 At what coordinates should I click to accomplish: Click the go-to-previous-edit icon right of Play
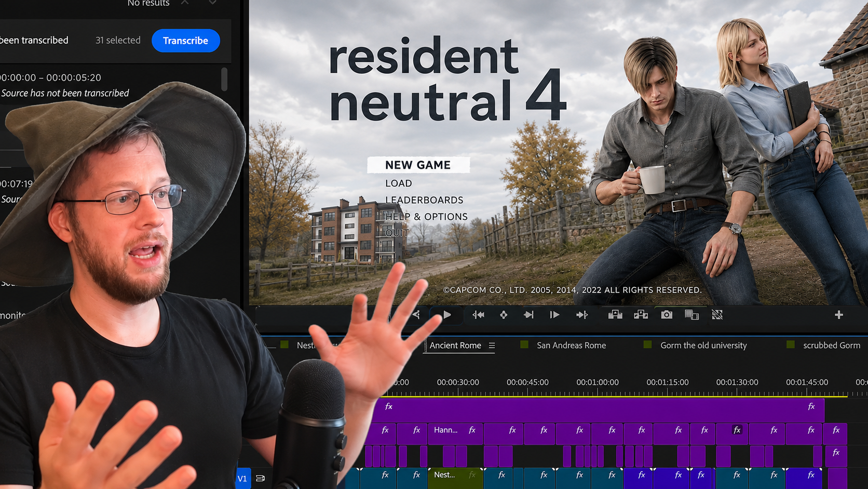point(478,314)
